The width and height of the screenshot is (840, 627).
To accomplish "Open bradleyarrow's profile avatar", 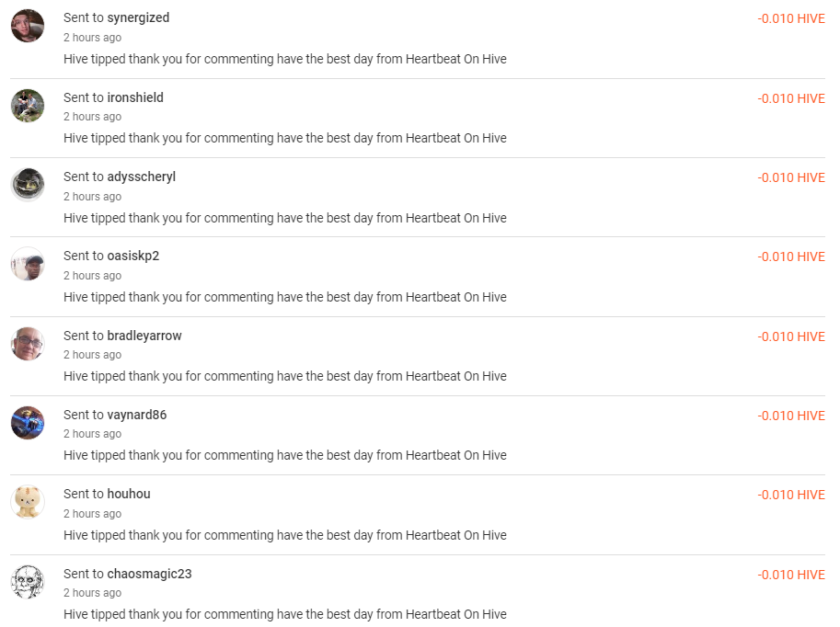I will (28, 344).
